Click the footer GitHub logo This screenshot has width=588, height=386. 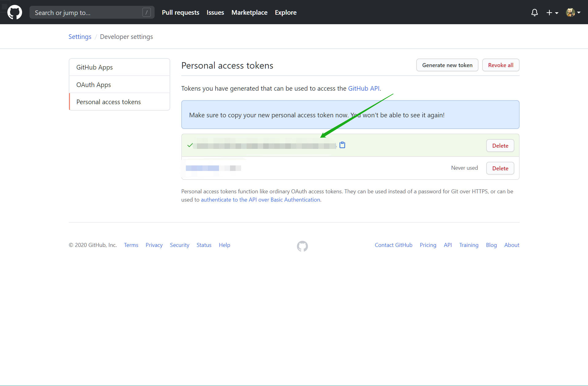click(302, 246)
